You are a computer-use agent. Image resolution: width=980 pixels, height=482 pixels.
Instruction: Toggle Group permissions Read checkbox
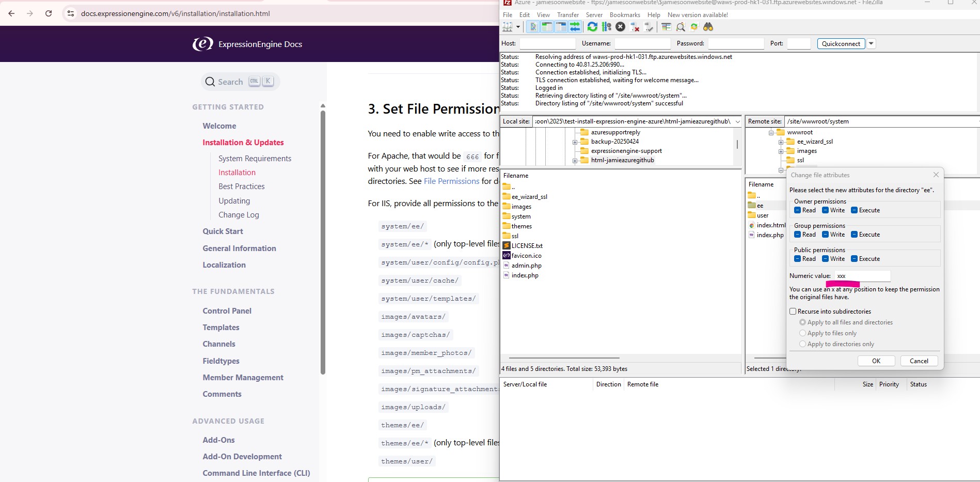798,235
